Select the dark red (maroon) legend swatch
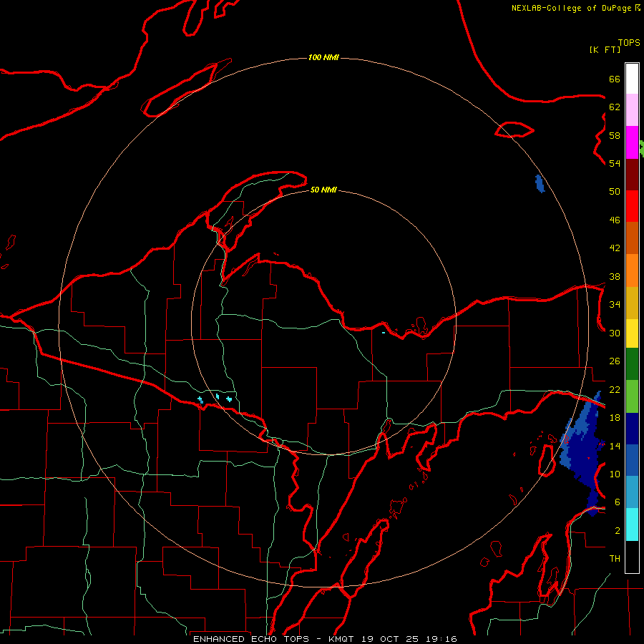The image size is (644, 644). (x=632, y=175)
